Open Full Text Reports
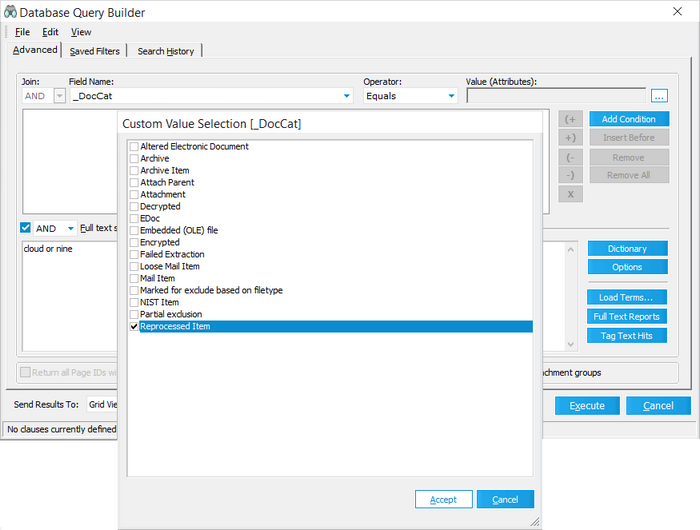 626,317
